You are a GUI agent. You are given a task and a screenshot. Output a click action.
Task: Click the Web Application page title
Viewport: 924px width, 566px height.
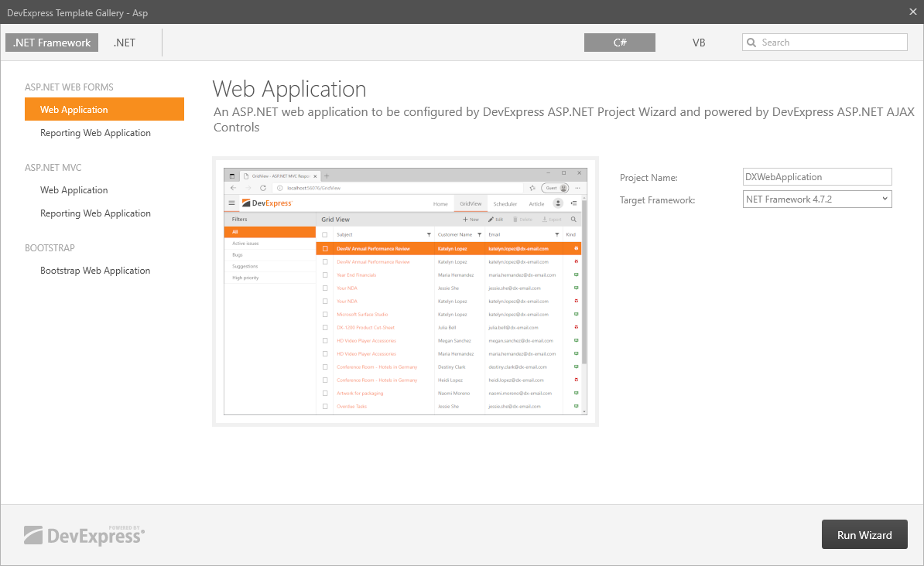289,89
